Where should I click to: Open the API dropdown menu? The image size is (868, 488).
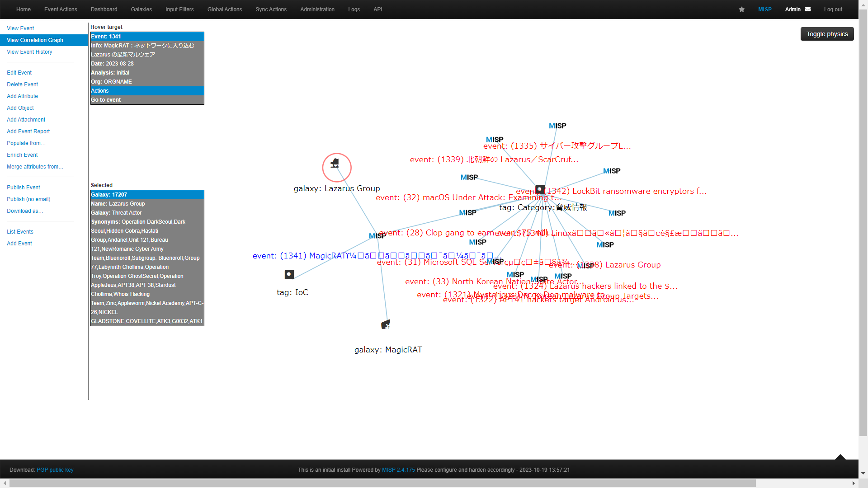[x=378, y=9]
